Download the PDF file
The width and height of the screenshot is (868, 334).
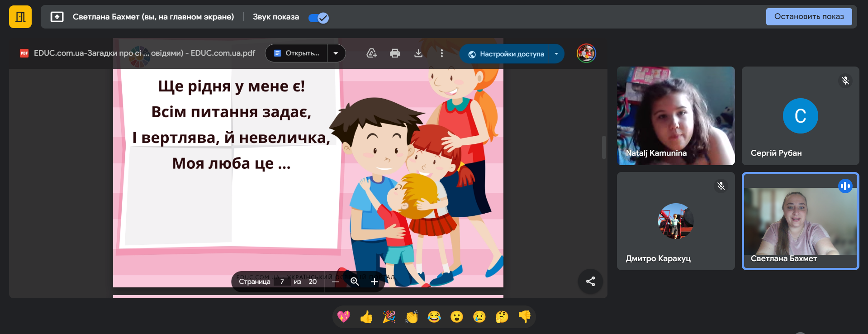click(x=418, y=53)
